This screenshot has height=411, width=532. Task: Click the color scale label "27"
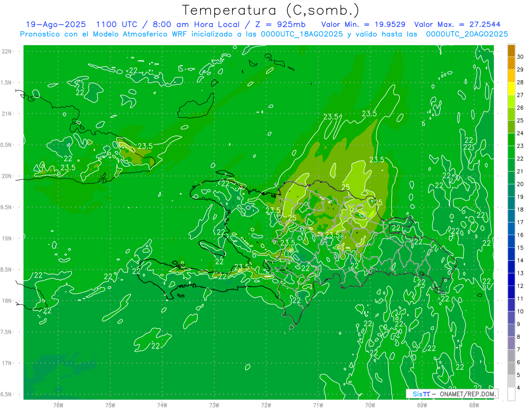pos(520,95)
